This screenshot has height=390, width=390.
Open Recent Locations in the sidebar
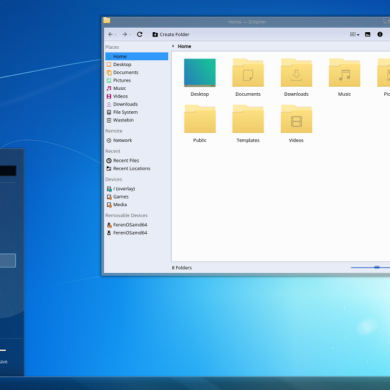coord(137,168)
